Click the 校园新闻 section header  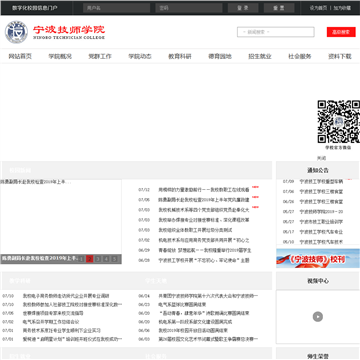(x=20, y=170)
